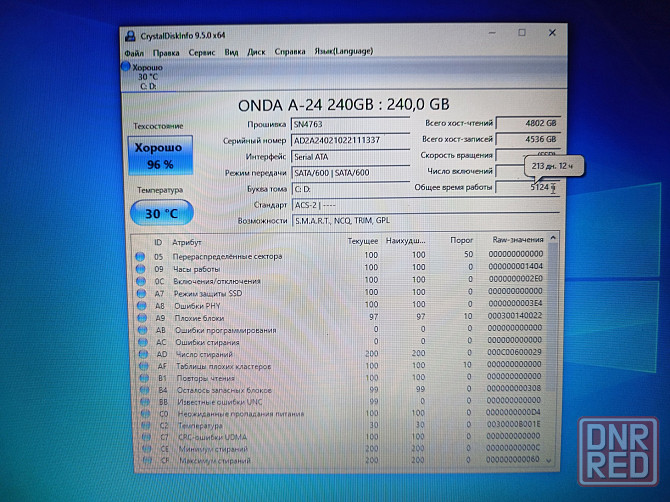This screenshot has width=670, height=502.
Task: Minimize the CrystalDiskInfo window
Action: 492,33
